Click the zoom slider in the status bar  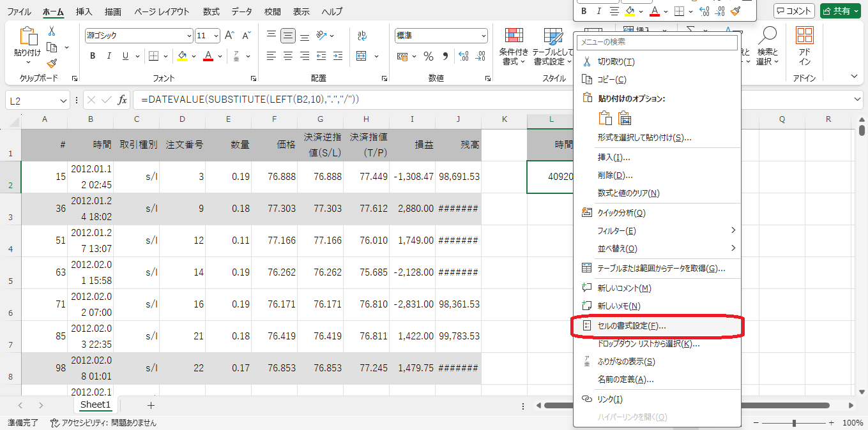coord(794,423)
